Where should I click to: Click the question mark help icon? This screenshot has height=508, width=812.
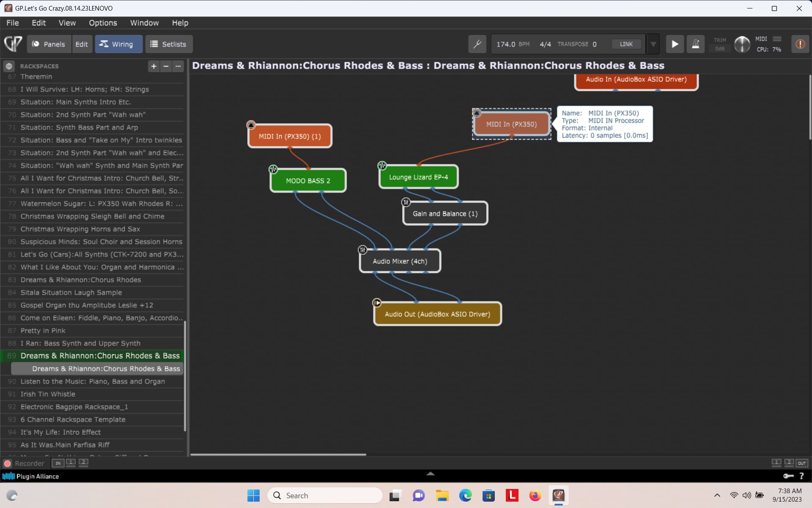(802, 476)
